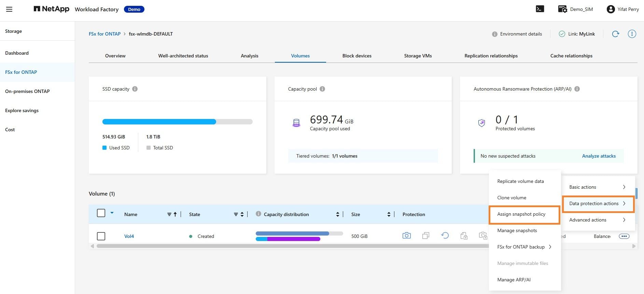Open the Vol4 row ellipsis actions button

click(624, 236)
